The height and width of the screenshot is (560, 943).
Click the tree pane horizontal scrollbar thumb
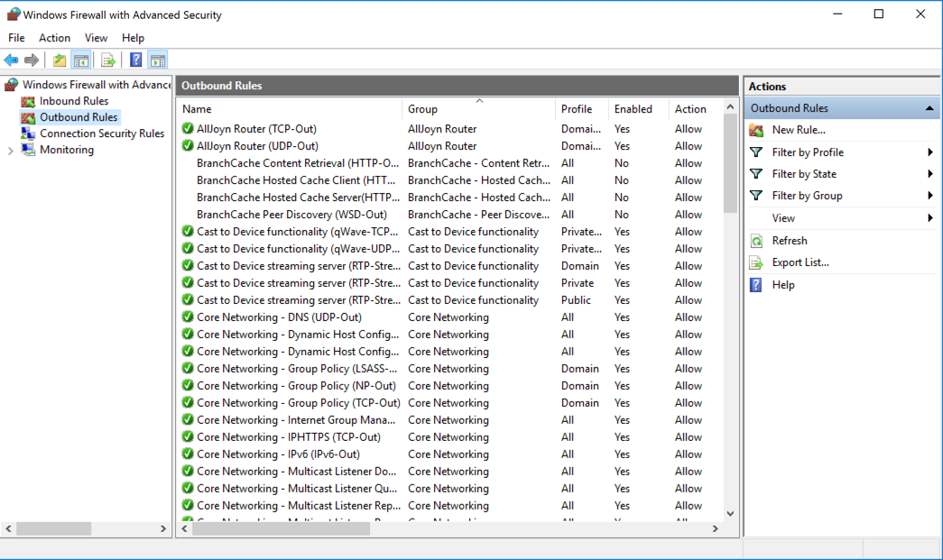point(53,528)
